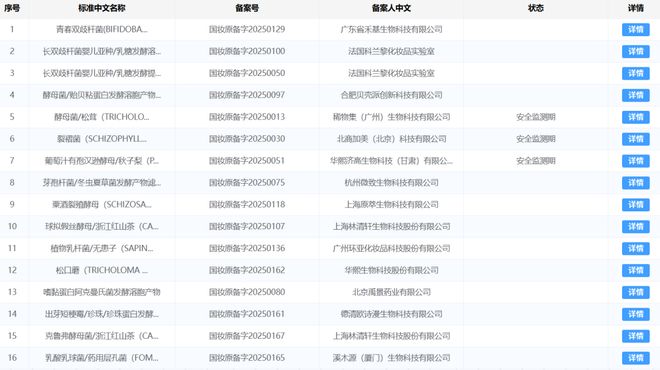Click 法国科兰黎化妆品实验室 in row 2
Image resolution: width=660 pixels, height=370 pixels.
click(x=391, y=51)
